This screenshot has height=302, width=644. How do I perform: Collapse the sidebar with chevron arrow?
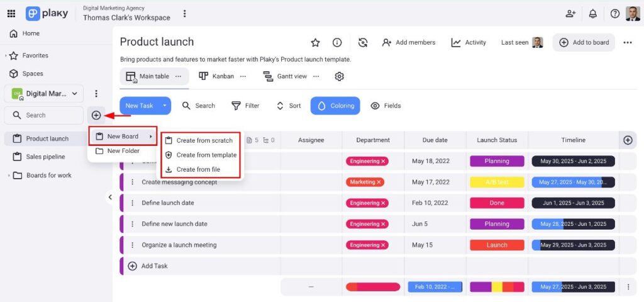110,197
